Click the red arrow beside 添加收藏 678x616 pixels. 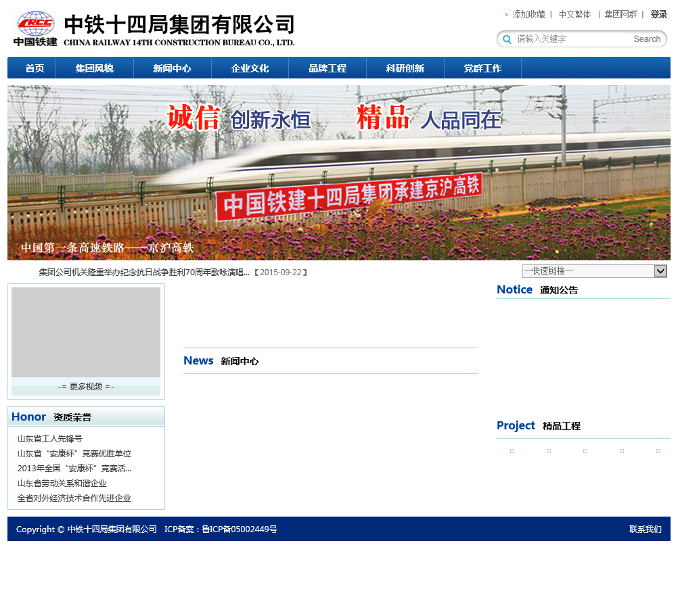506,15
